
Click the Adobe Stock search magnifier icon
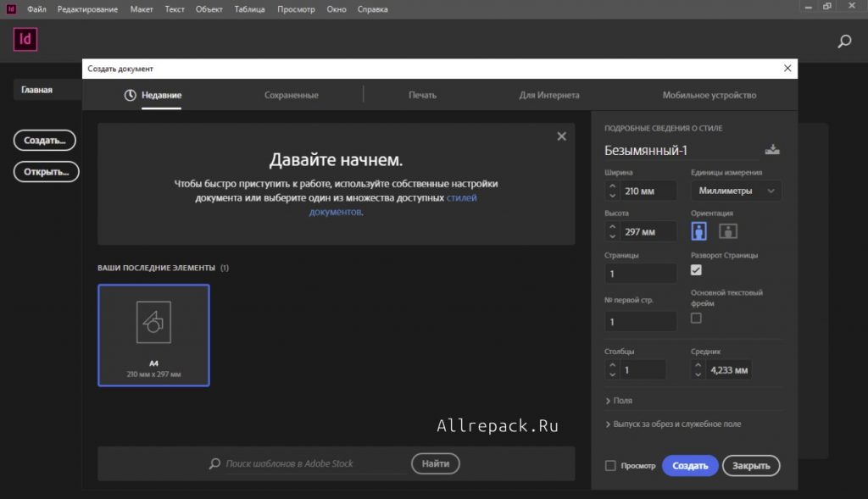(x=215, y=464)
